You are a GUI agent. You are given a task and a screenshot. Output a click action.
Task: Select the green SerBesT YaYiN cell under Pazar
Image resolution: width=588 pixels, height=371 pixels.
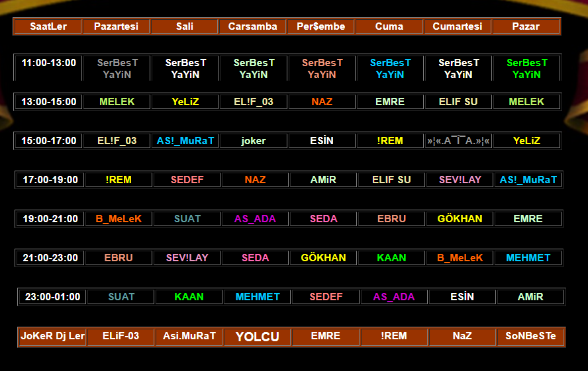tap(527, 69)
